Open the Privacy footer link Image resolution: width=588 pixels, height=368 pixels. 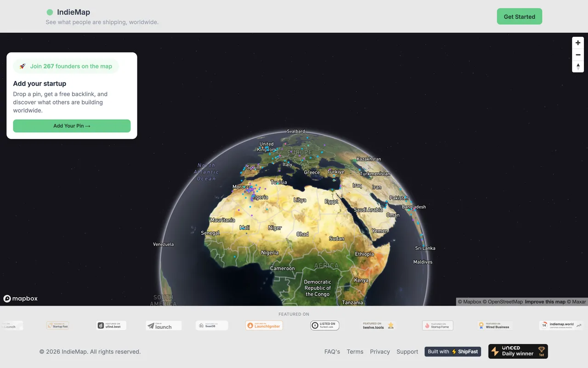380,351
